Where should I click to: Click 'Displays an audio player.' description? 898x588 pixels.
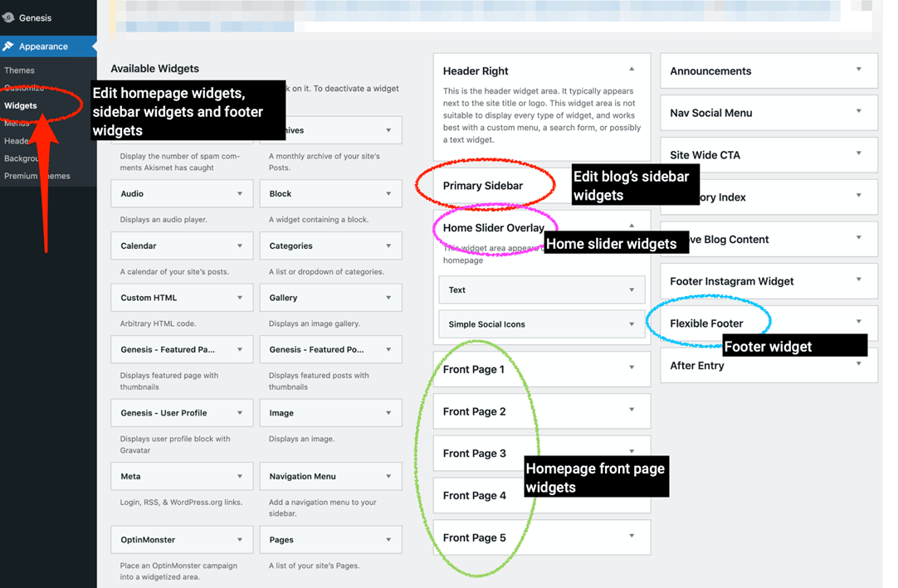pyautogui.click(x=163, y=219)
